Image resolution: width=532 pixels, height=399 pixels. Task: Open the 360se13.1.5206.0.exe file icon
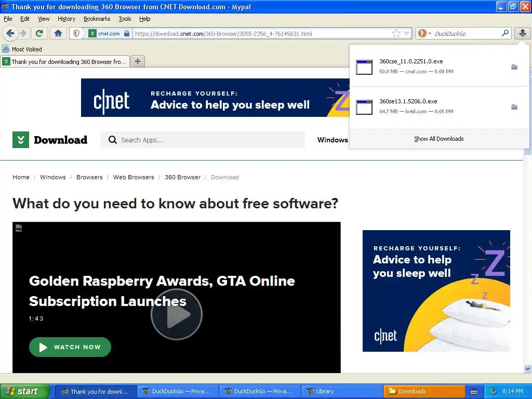coord(364,107)
